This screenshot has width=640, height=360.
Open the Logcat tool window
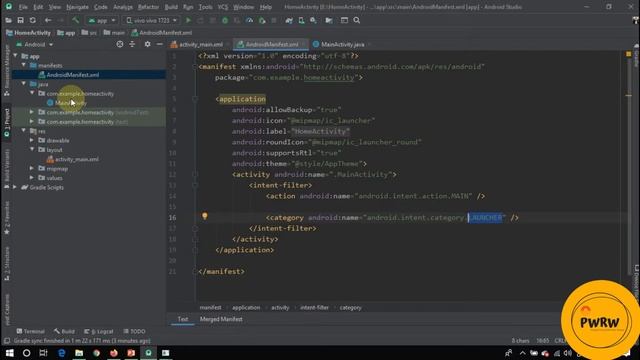point(99,331)
